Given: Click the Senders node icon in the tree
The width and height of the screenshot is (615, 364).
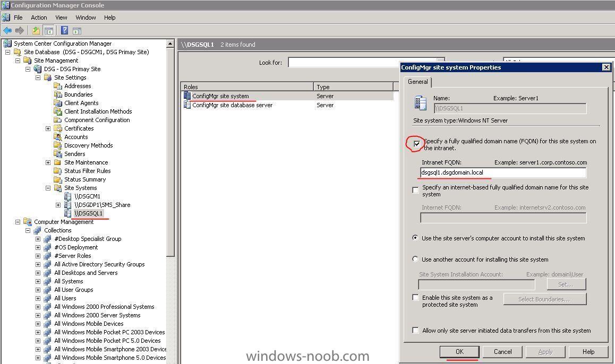Looking at the screenshot, I should tap(58, 154).
